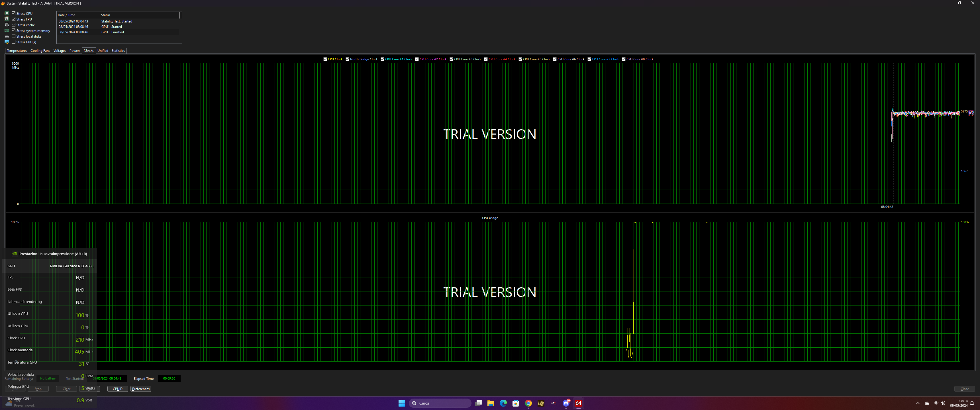The image size is (980, 410).
Task: Enable the Stress local disks checkbox
Action: (14, 36)
